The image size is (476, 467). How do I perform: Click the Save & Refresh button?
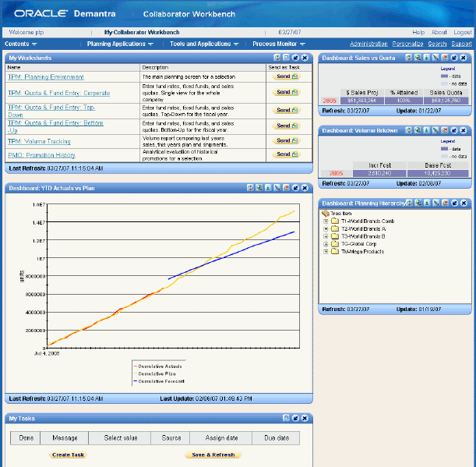213,455
